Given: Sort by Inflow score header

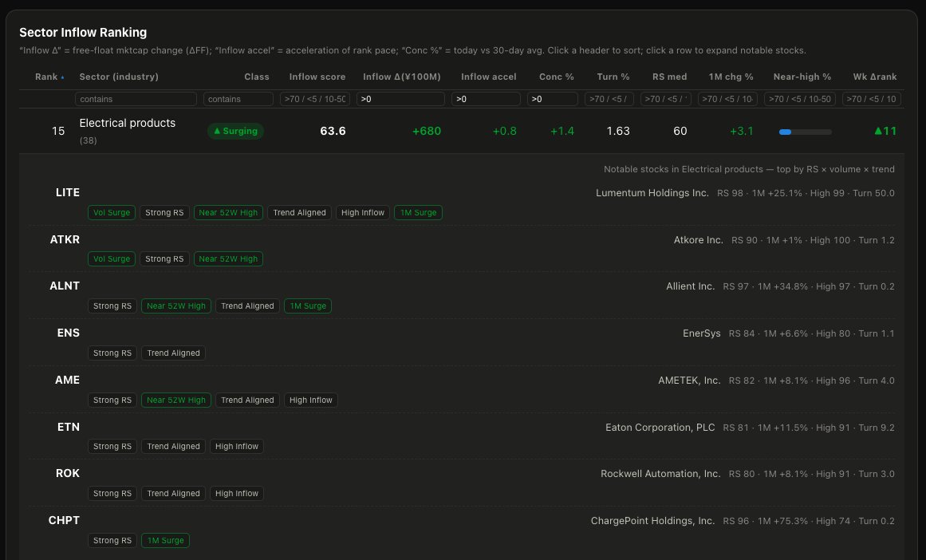Looking at the screenshot, I should click(317, 77).
